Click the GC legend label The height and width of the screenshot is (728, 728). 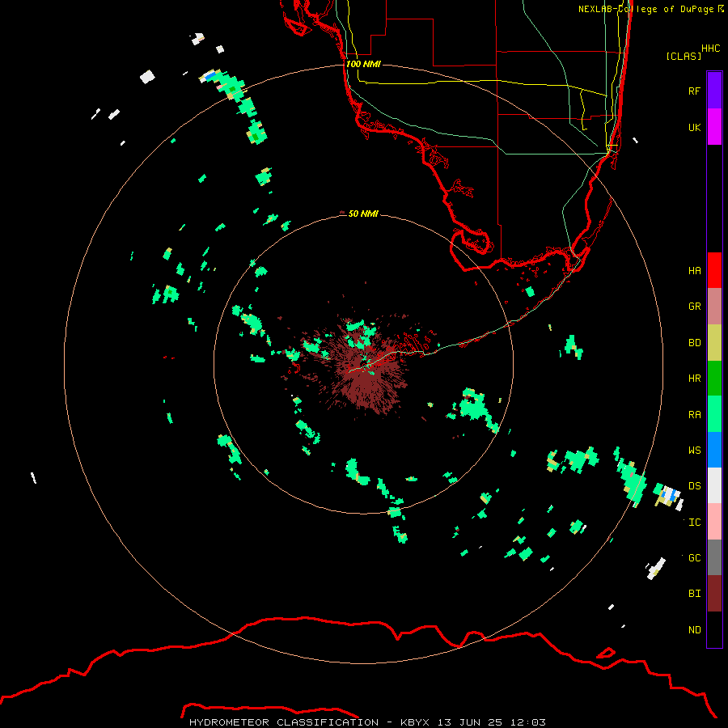pyautogui.click(x=694, y=558)
